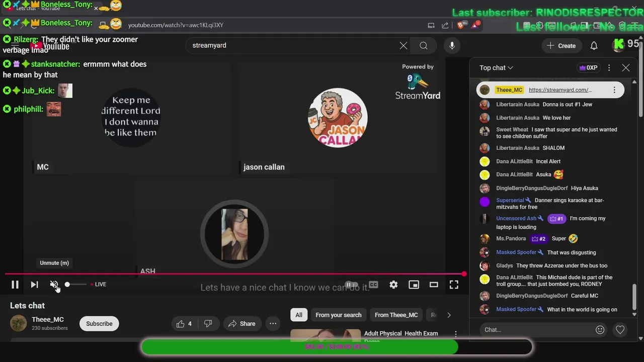Send a heart reaction in chat
644x362 pixels.
[x=620, y=330]
